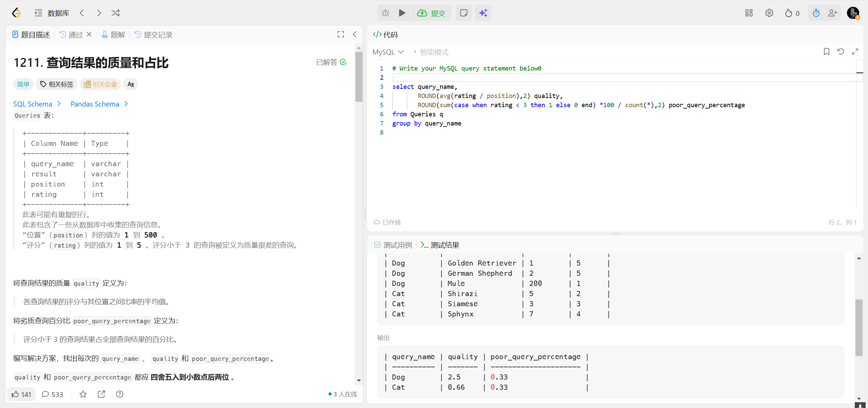Open the 相关企业 tag button
Image resolution: width=868 pixels, height=408 pixels.
tap(100, 84)
